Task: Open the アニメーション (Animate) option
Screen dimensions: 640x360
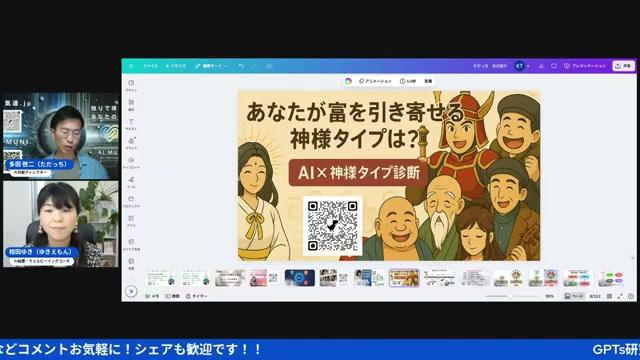Action: click(375, 81)
